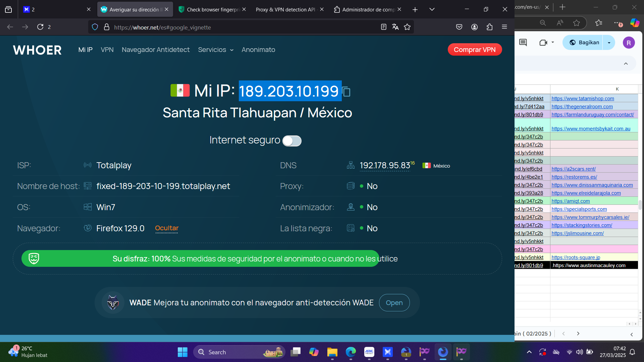Viewport: 644px width, 362px height.
Task: Click the translate page icon
Action: pyautogui.click(x=395, y=27)
